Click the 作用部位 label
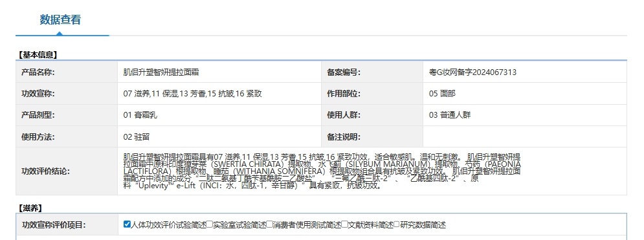The width and height of the screenshot is (644, 240). (x=344, y=94)
